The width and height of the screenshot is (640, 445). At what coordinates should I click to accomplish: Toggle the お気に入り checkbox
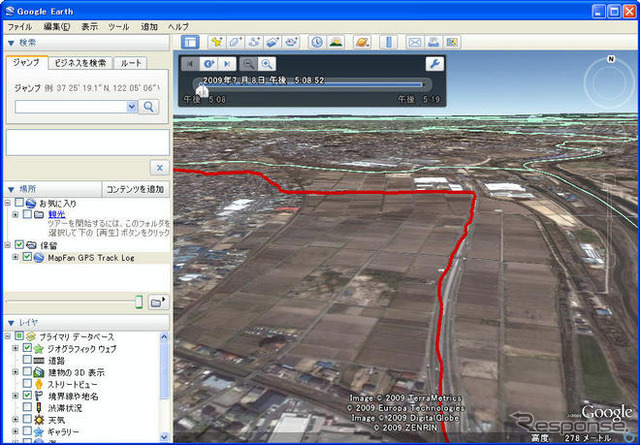click(19, 202)
